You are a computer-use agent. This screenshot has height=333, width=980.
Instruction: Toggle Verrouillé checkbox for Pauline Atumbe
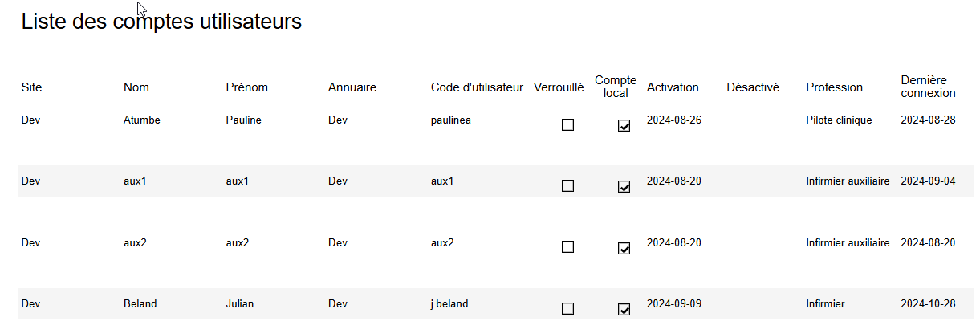point(567,125)
